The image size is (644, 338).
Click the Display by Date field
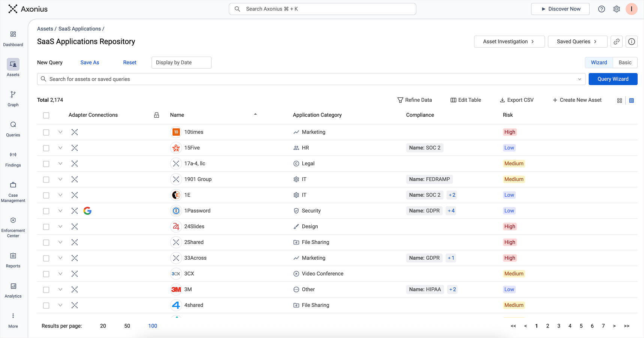pyautogui.click(x=182, y=63)
